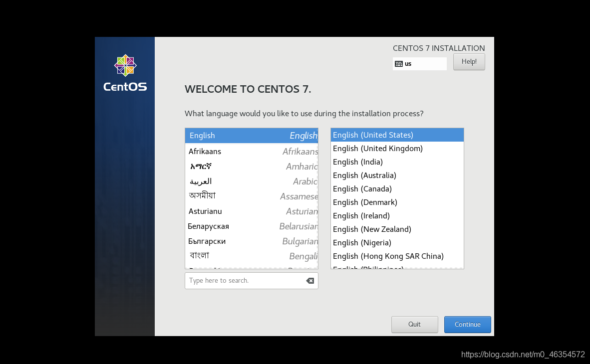Select English (United Kingdom) locale
590x364 pixels.
click(397, 149)
